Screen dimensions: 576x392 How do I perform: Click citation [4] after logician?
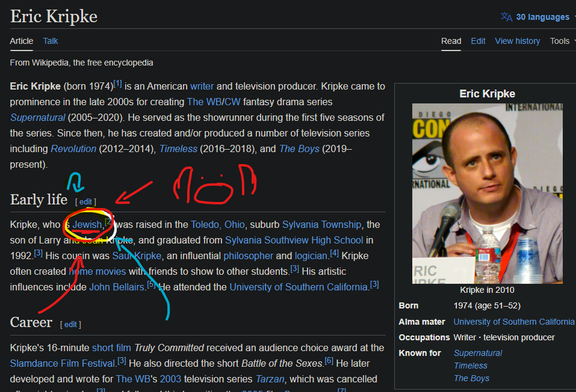point(334,253)
